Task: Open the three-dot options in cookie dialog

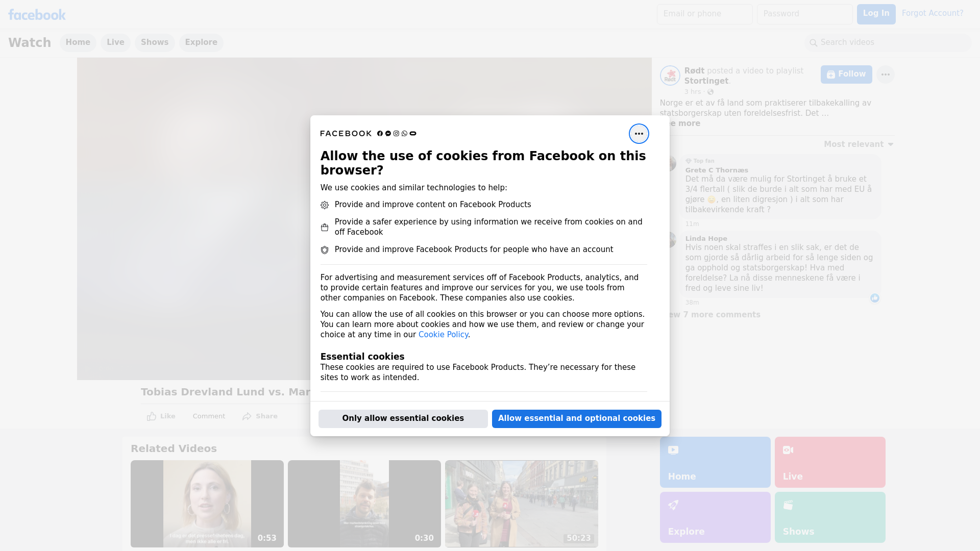Action: [x=639, y=134]
